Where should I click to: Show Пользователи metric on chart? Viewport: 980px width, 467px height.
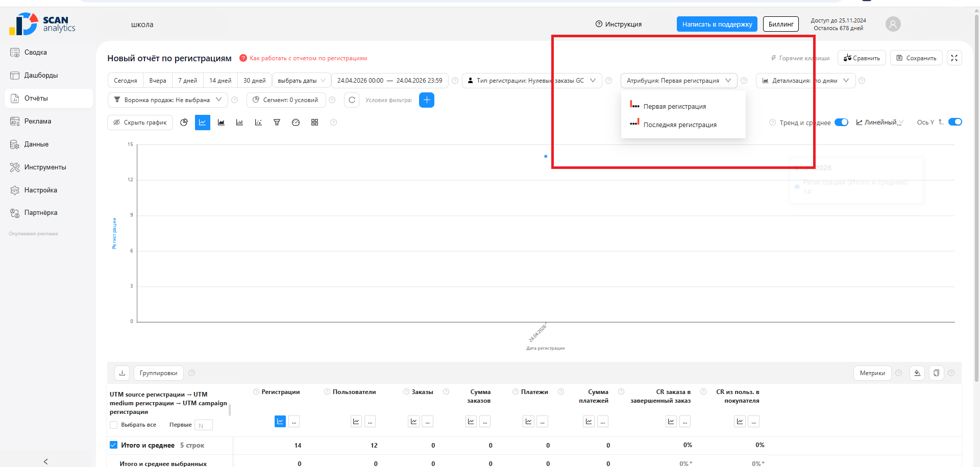(x=356, y=422)
